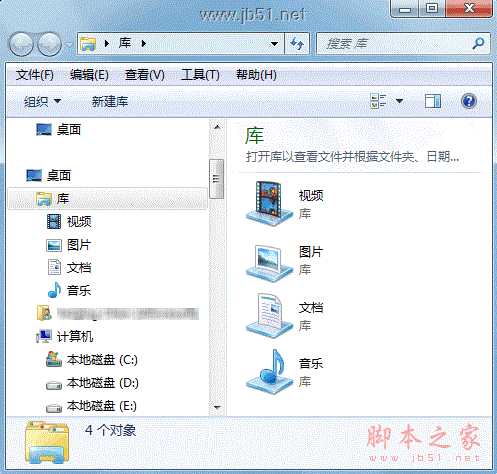The height and width of the screenshot is (474, 497).
Task: Click the blue help question icon
Action: (x=469, y=101)
